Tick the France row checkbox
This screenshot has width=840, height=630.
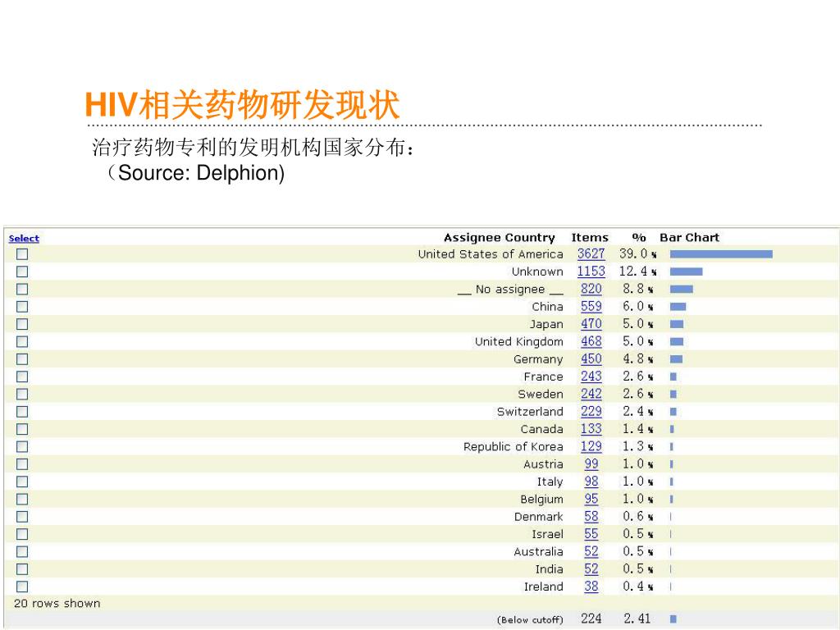click(22, 377)
